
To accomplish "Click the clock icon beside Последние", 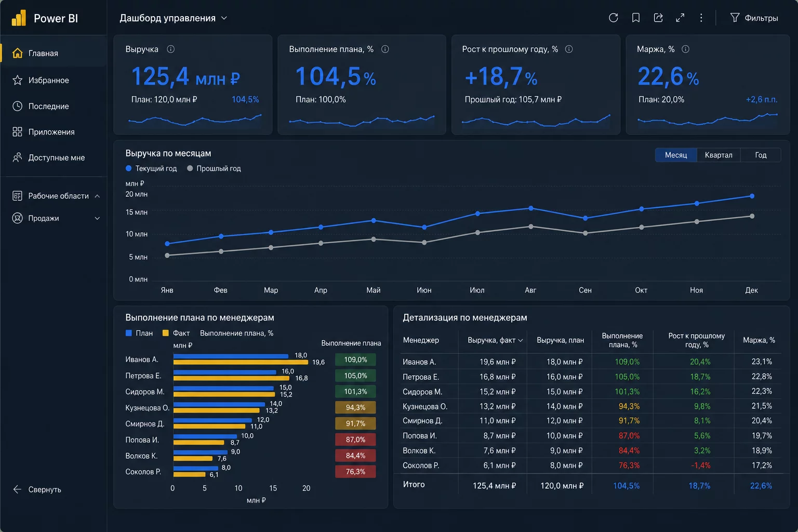I will [x=18, y=106].
